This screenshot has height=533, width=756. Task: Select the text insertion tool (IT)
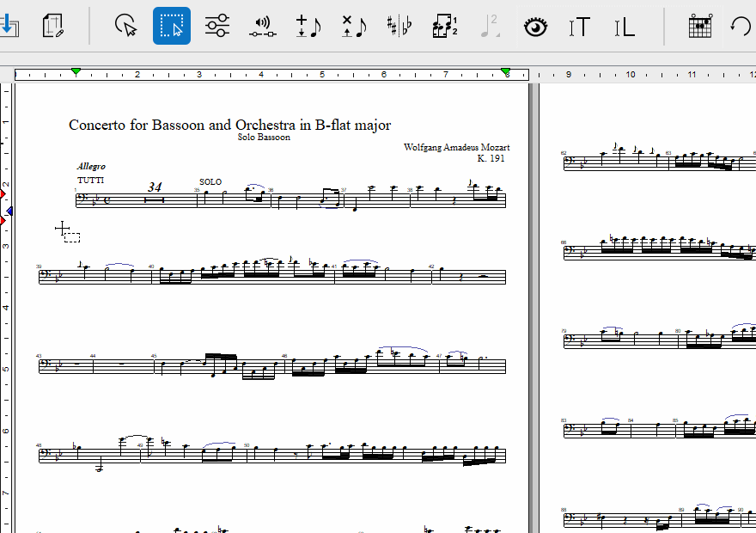[580, 27]
